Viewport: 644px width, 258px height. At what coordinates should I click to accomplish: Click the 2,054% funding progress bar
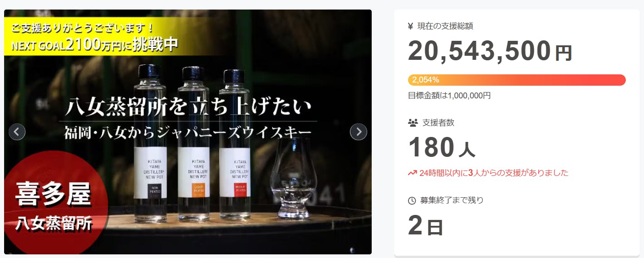(517, 80)
